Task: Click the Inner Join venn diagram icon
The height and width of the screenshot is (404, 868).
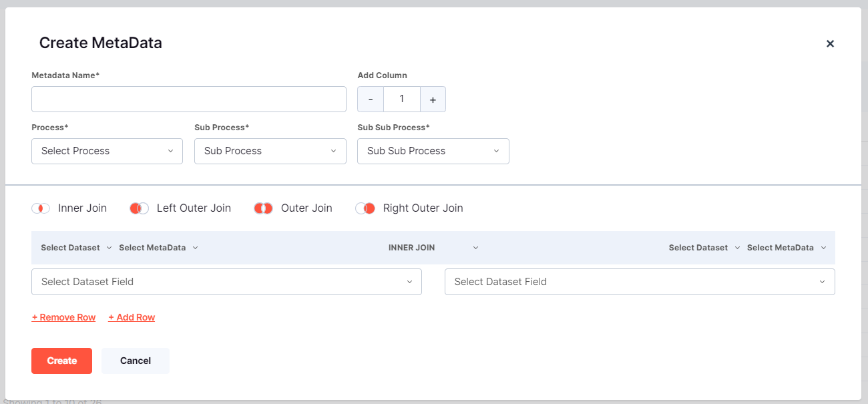Action: 41,208
